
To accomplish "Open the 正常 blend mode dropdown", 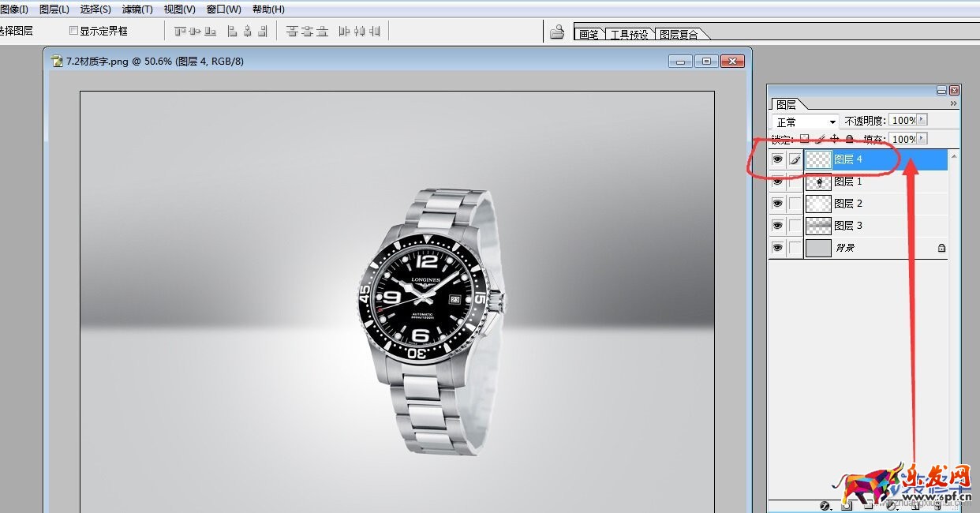I will 806,122.
